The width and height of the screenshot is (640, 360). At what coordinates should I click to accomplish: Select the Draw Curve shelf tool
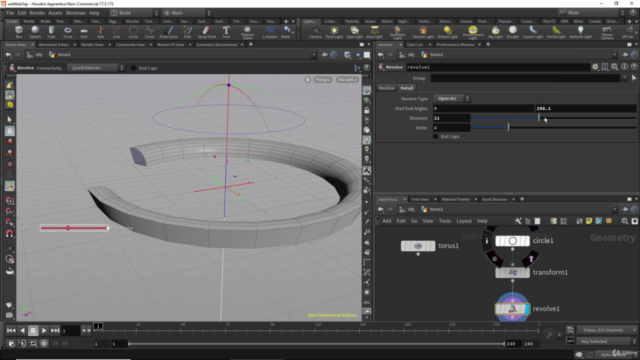(169, 32)
